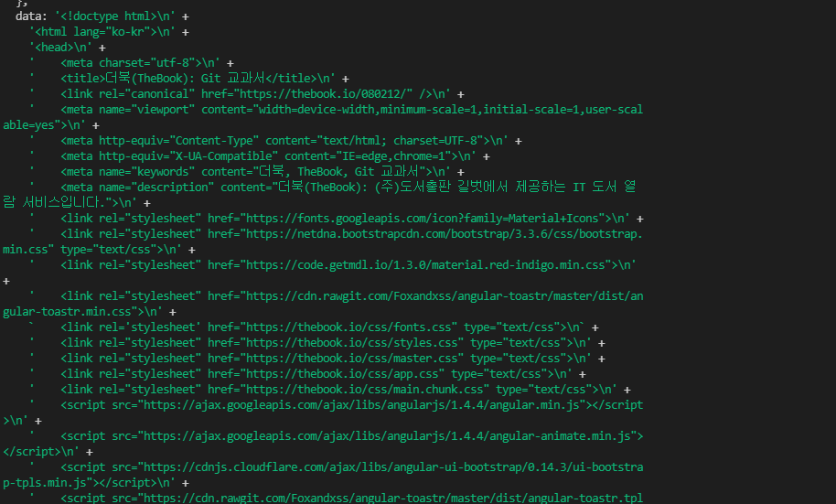Click the meta name="keywords" line

(246, 172)
